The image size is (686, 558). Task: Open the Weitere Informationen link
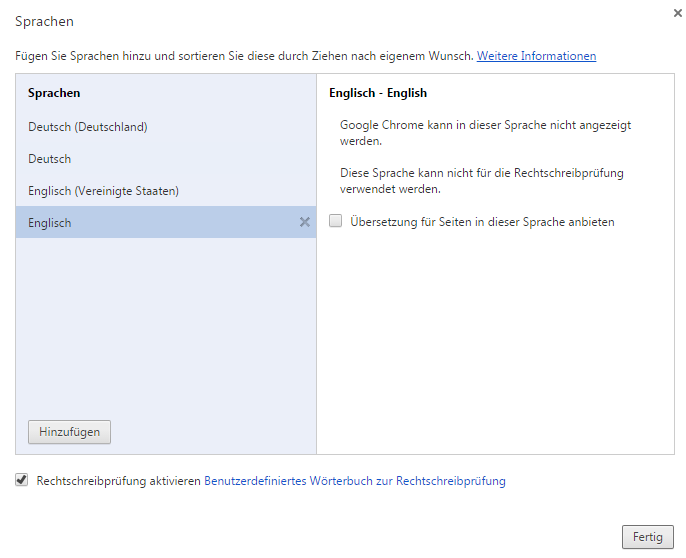click(536, 56)
